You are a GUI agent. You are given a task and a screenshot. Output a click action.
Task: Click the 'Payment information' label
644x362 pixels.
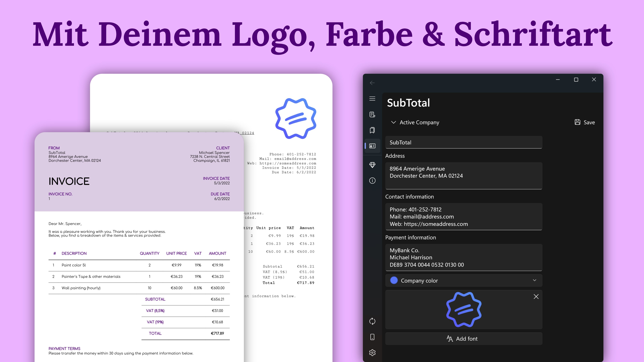[411, 238]
